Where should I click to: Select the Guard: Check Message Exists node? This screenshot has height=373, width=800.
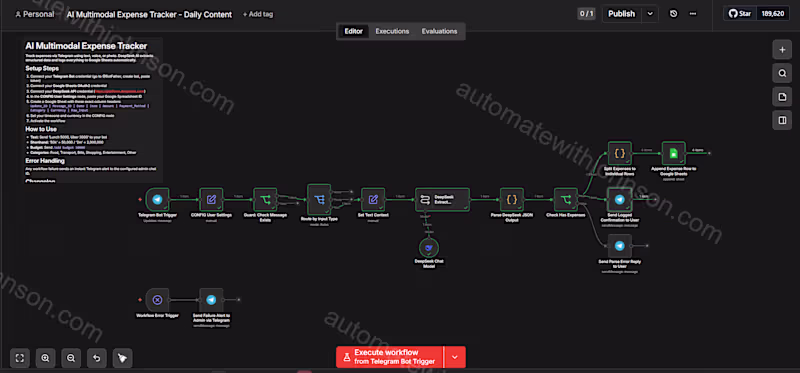coord(265,200)
